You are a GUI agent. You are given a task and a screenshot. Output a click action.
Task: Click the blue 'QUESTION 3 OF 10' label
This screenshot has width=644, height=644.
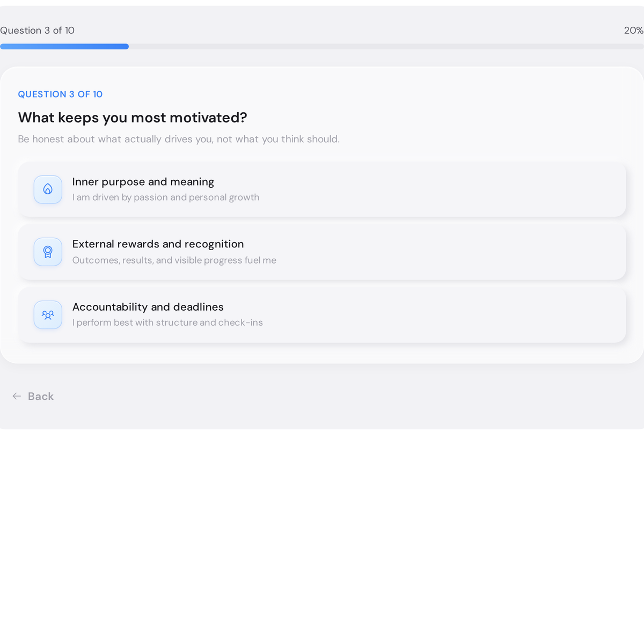click(x=60, y=94)
